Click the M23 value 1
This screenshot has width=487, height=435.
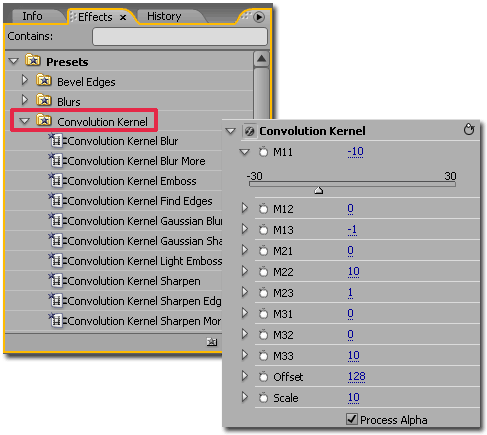(x=350, y=293)
